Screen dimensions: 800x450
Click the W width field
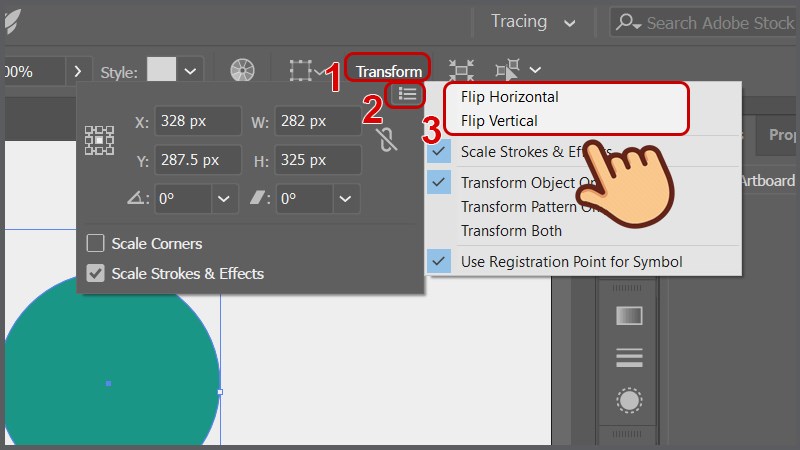click(318, 121)
